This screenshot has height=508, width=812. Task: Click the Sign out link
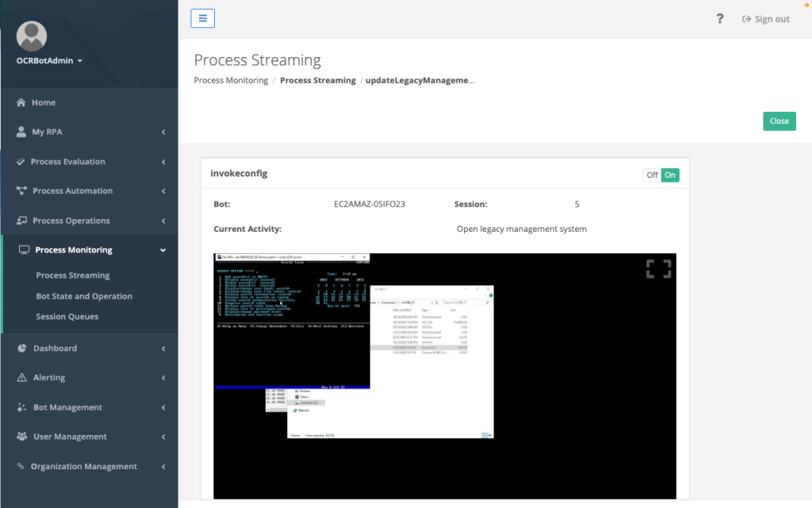pos(766,19)
